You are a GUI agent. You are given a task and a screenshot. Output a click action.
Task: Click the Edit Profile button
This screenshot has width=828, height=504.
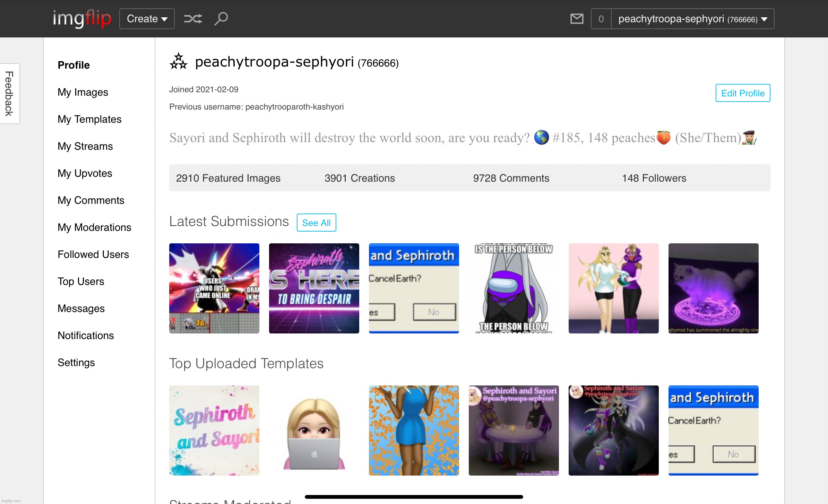click(743, 93)
